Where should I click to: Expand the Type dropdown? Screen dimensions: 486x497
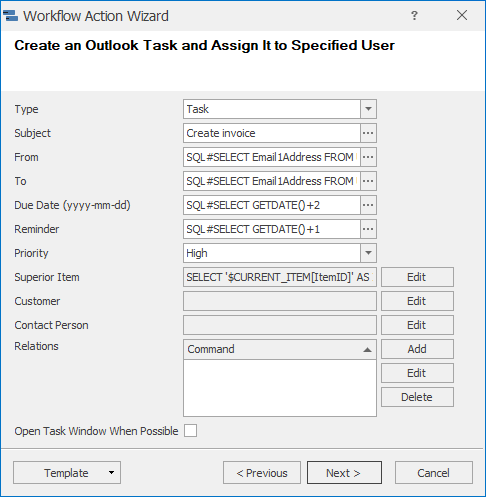click(368, 109)
